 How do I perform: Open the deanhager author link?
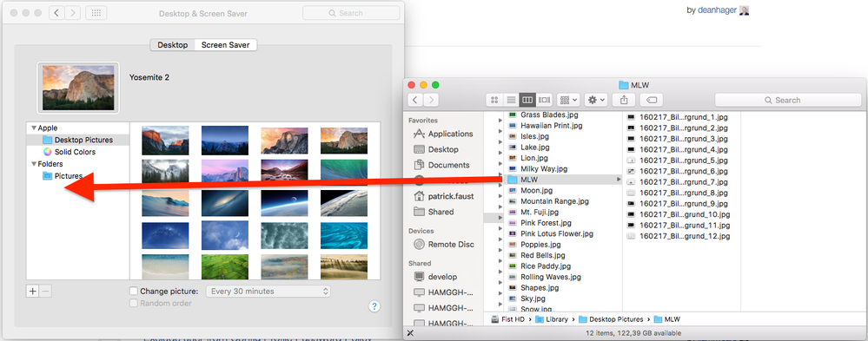pyautogui.click(x=717, y=10)
